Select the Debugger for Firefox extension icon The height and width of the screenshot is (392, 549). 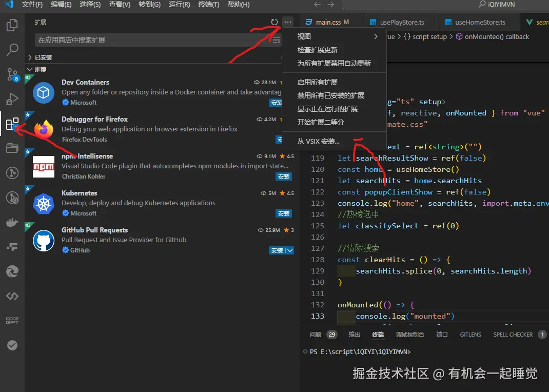coord(44,129)
